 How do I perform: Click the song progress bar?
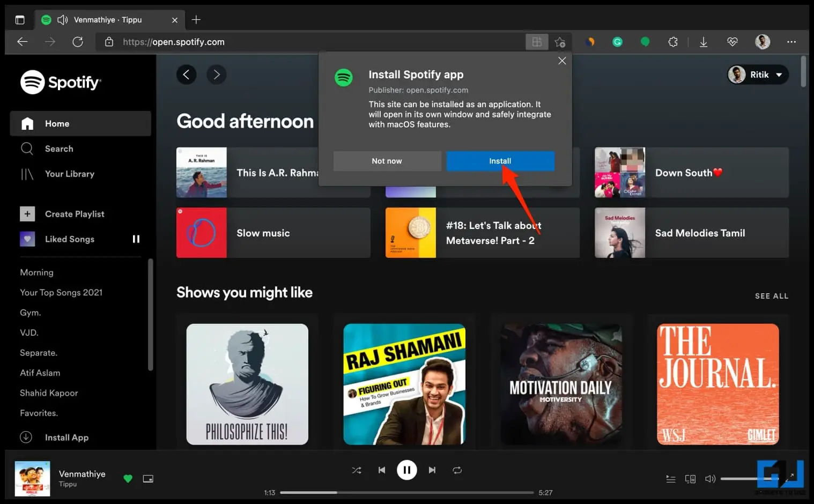click(x=407, y=492)
